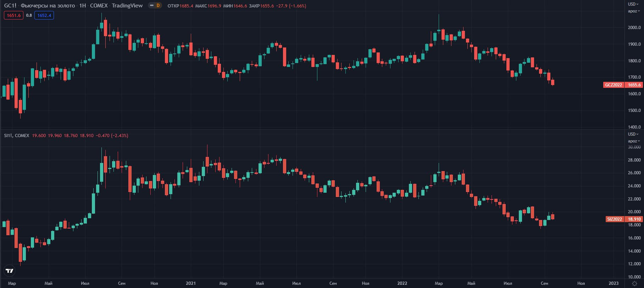This screenshot has height=288, width=644.
Task: Click the silver change −0.470 (−2.43%)
Action: pyautogui.click(x=112, y=136)
